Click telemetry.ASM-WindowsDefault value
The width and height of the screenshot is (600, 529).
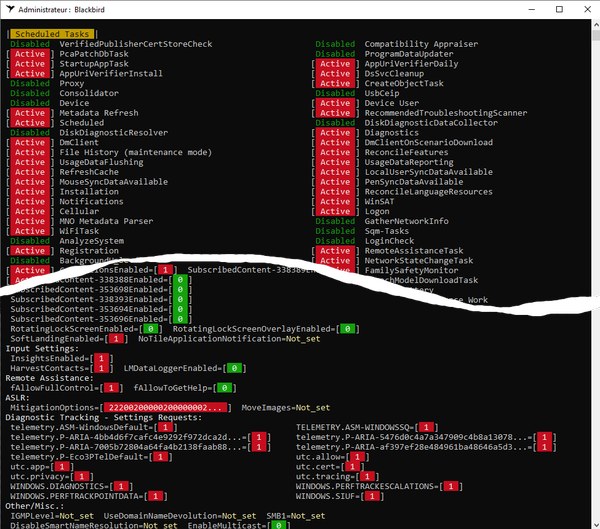click(x=165, y=427)
